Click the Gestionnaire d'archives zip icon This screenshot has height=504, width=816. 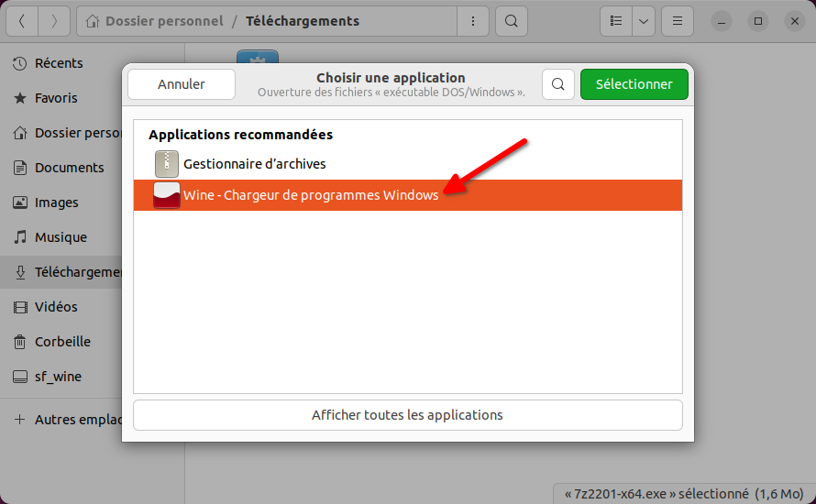pyautogui.click(x=167, y=164)
